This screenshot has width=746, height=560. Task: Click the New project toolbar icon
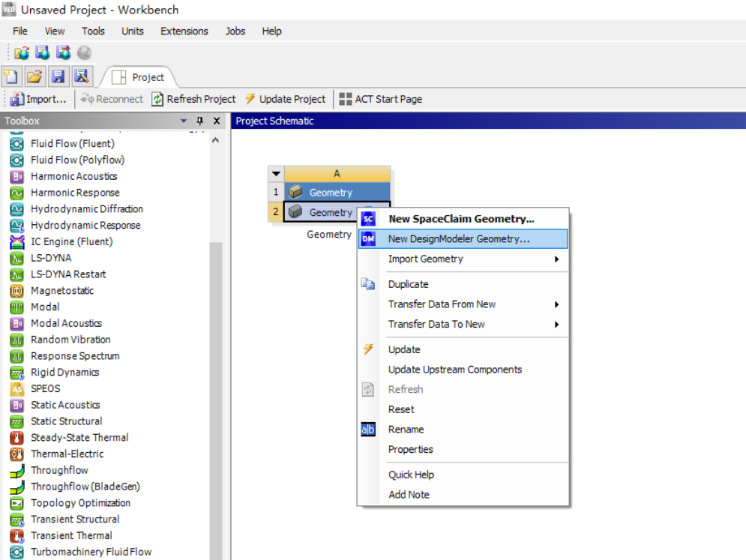[11, 76]
